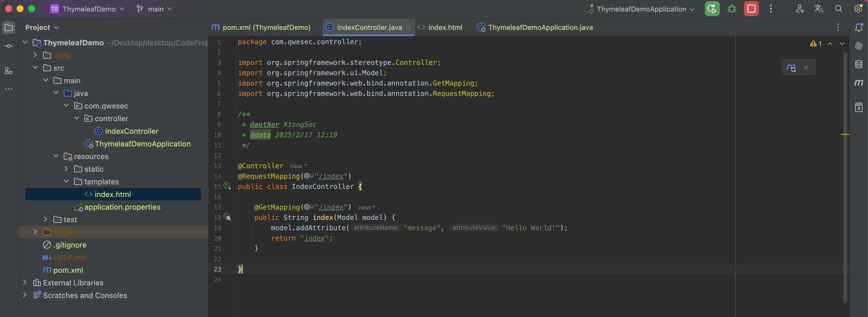Open the Notifications bell

pyautogui.click(x=859, y=28)
